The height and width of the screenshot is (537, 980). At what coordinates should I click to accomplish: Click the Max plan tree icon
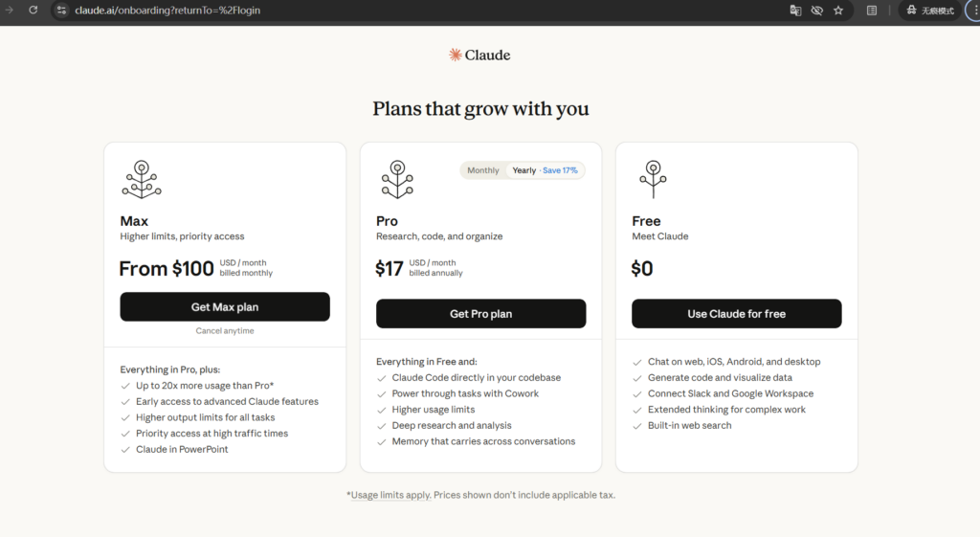coord(141,179)
